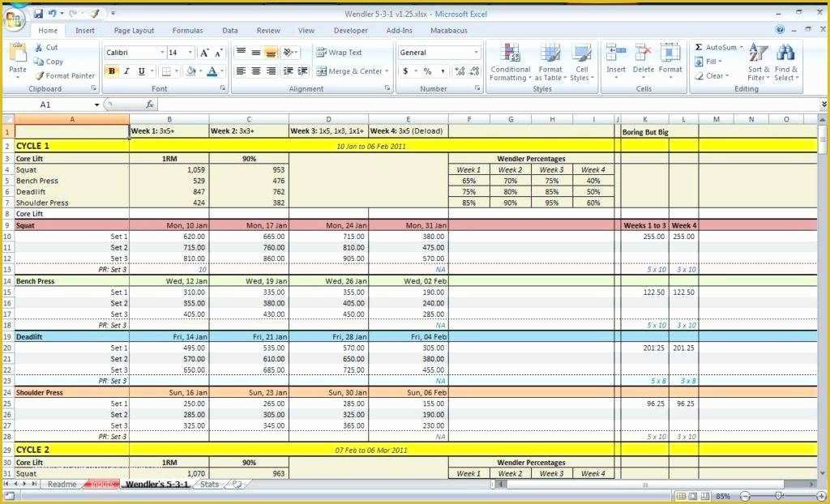Open Conditional Formatting
The image size is (830, 504).
click(511, 62)
